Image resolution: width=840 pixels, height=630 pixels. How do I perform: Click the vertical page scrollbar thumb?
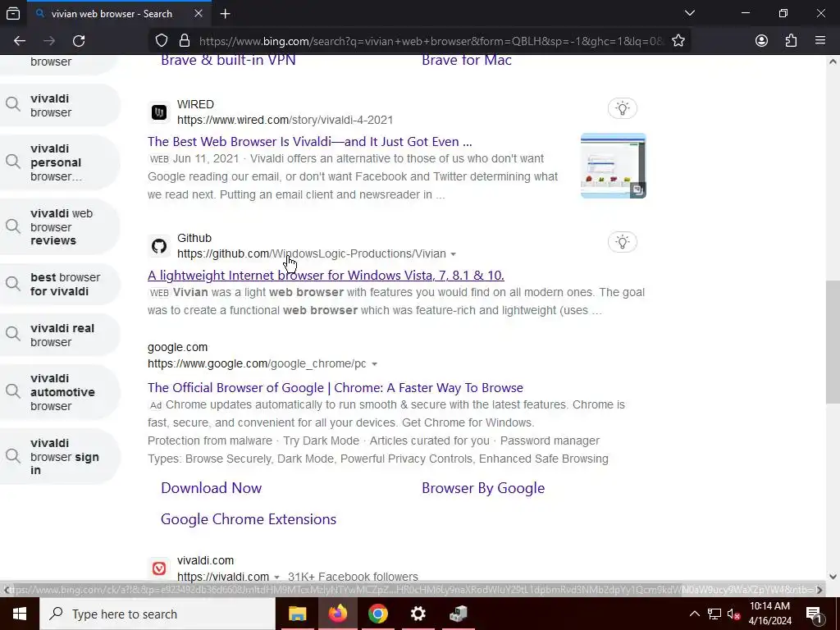(833, 342)
